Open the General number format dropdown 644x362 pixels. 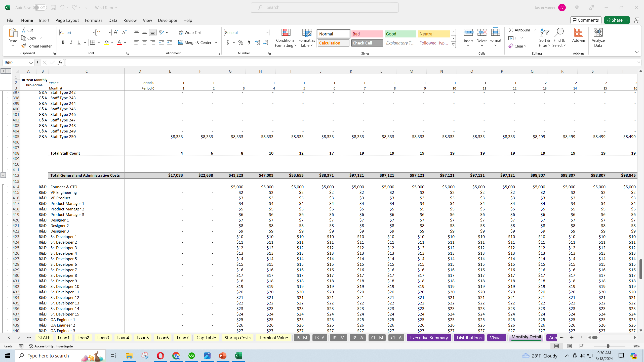point(267,32)
